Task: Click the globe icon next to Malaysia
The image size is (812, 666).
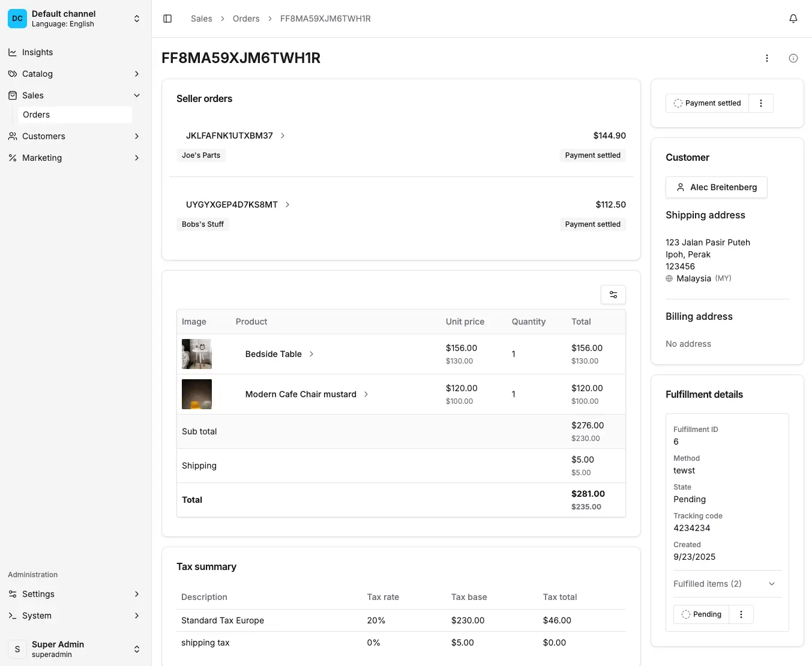Action: click(668, 278)
